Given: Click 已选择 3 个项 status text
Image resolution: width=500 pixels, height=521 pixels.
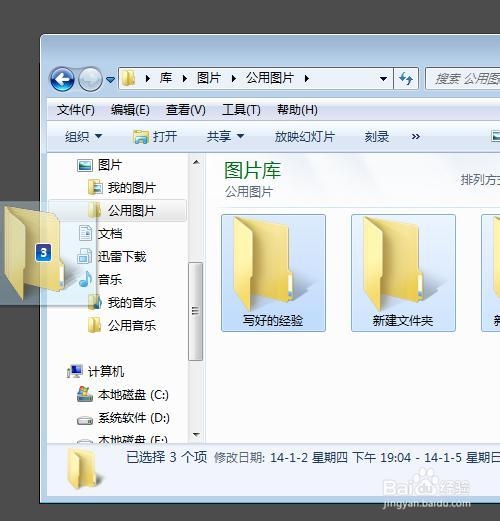Looking at the screenshot, I should (x=167, y=457).
